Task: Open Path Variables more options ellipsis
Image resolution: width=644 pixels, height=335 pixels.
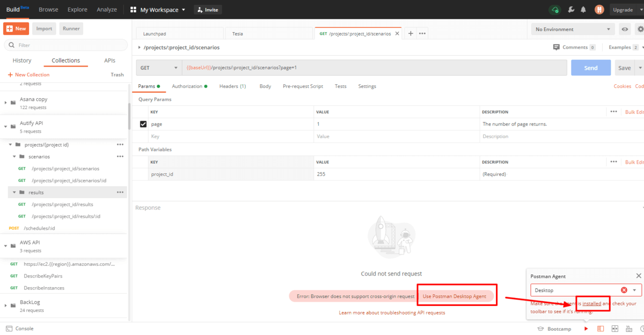Action: coord(614,162)
